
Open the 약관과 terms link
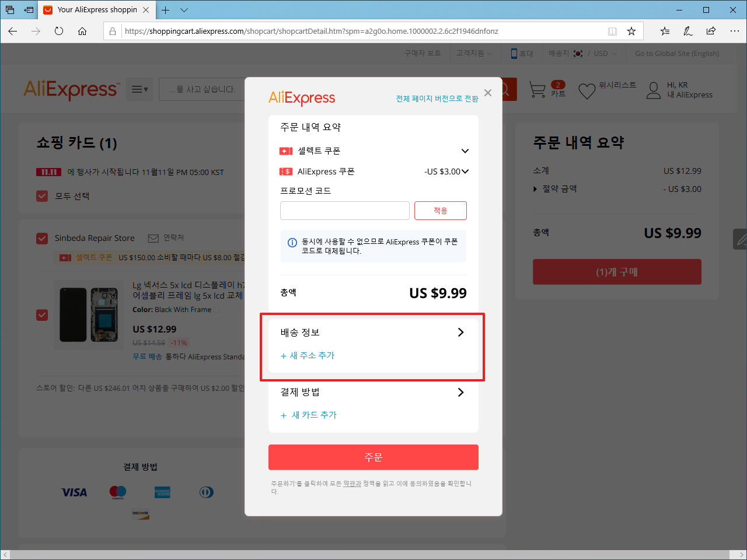pyautogui.click(x=352, y=484)
